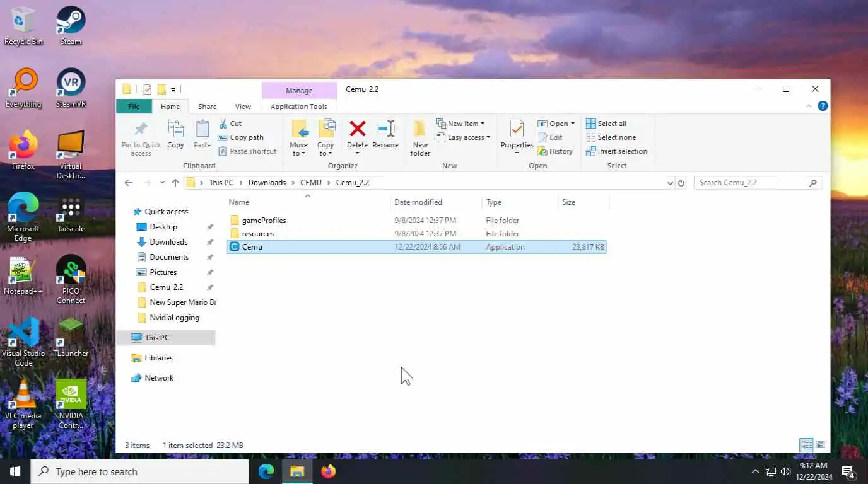Click the Paste ribbon icon
Viewport: 868px width, 484px height.
pos(202,129)
